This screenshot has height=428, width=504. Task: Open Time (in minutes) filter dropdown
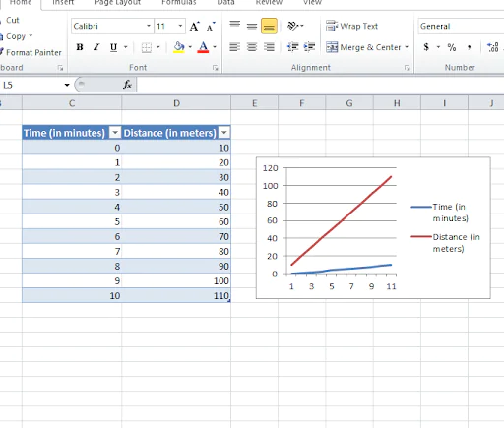[115, 133]
